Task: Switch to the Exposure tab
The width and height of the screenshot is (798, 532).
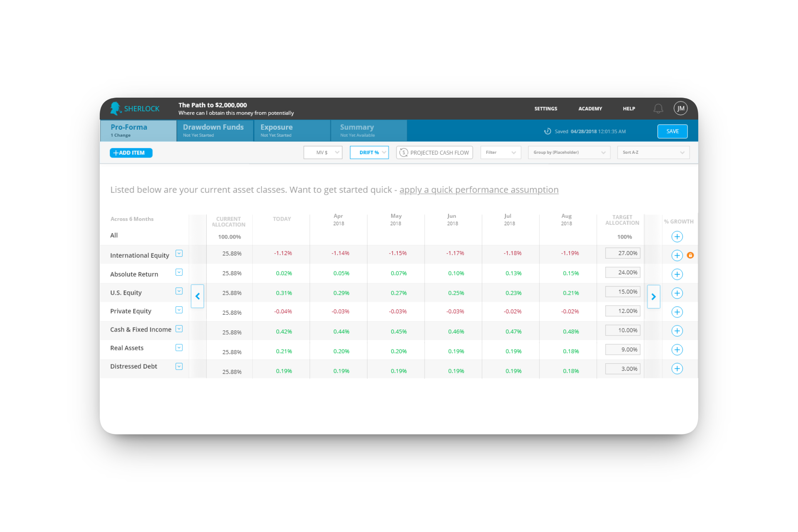Action: [292, 131]
